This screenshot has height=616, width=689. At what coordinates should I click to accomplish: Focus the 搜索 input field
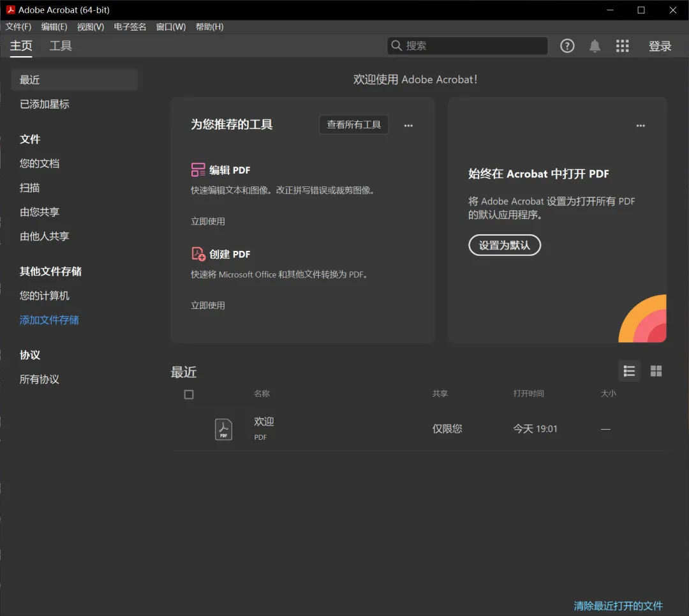pos(467,45)
